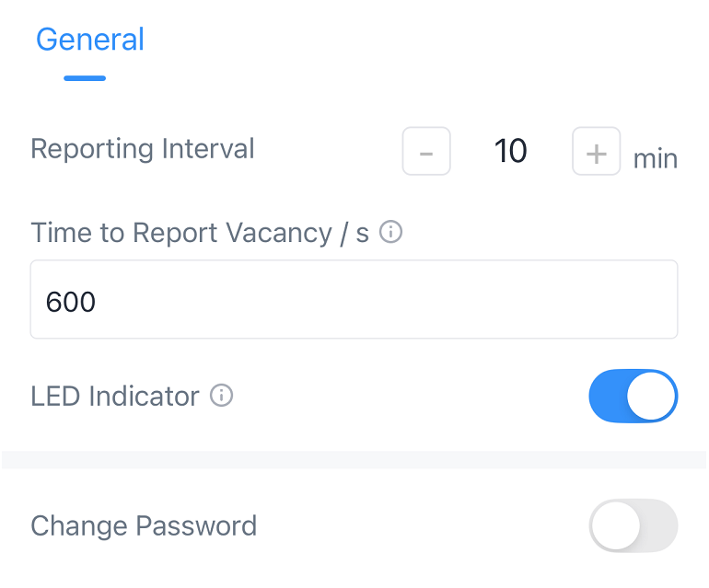
Task: Click the LED Indicator label text
Action: click(x=115, y=397)
